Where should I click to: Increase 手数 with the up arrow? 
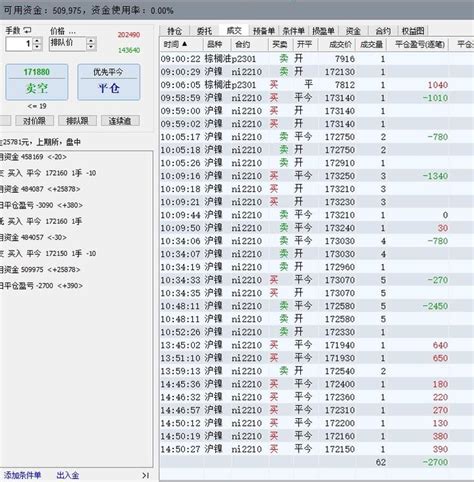[37, 41]
